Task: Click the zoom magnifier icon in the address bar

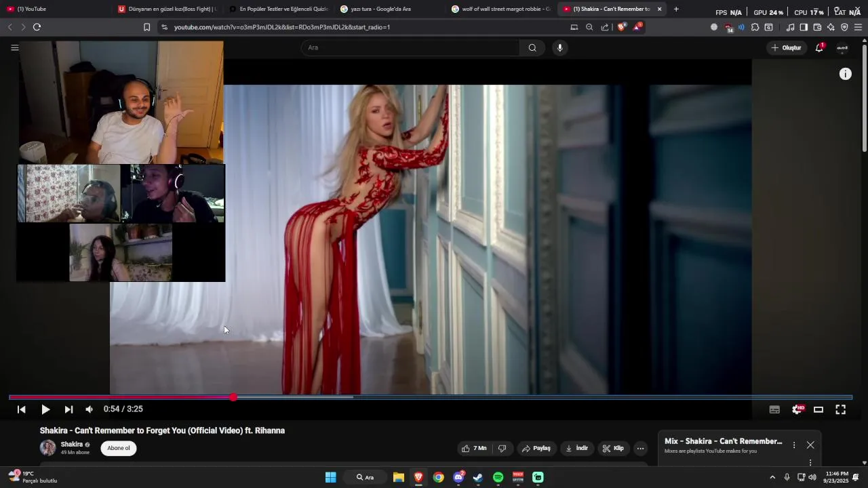Action: click(589, 27)
